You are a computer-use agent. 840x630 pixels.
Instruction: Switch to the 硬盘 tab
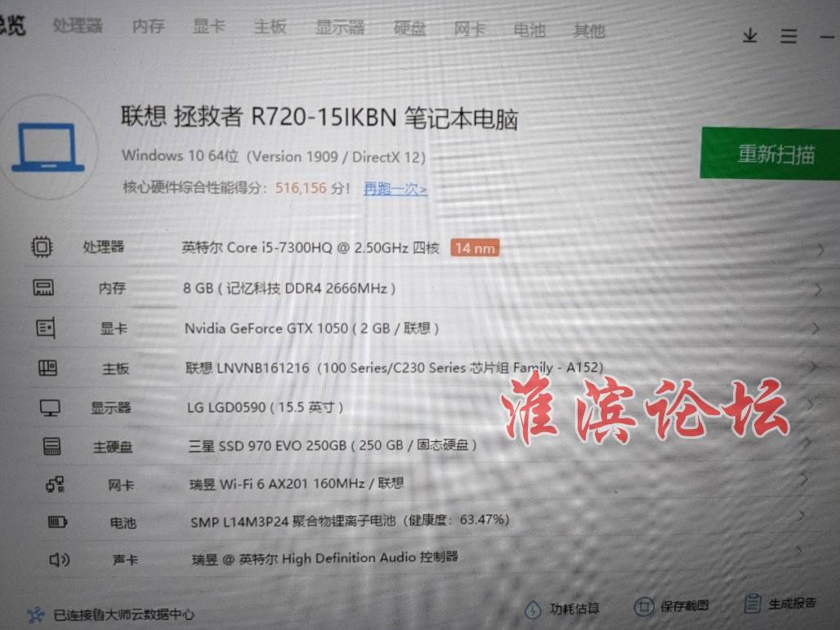tap(410, 29)
